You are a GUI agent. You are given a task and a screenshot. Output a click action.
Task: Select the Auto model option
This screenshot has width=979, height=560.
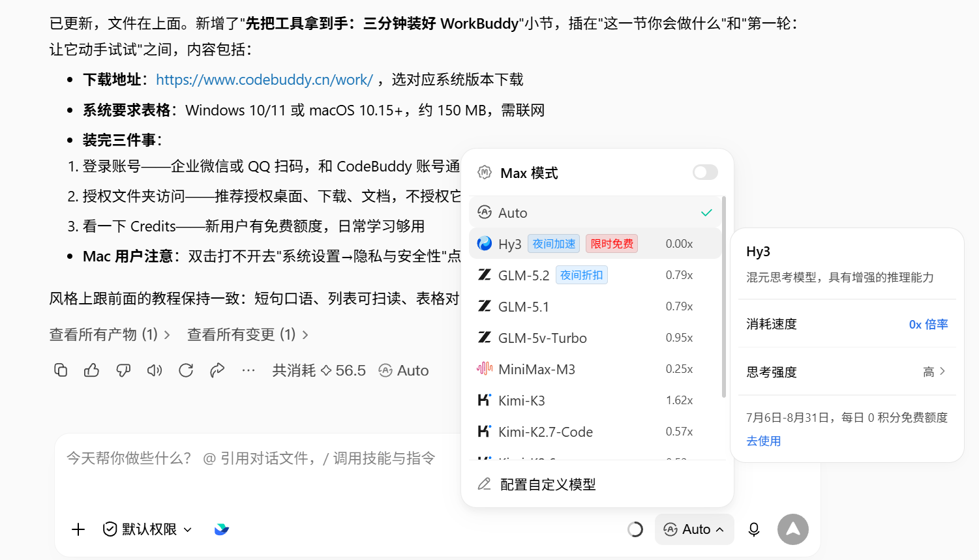(595, 213)
